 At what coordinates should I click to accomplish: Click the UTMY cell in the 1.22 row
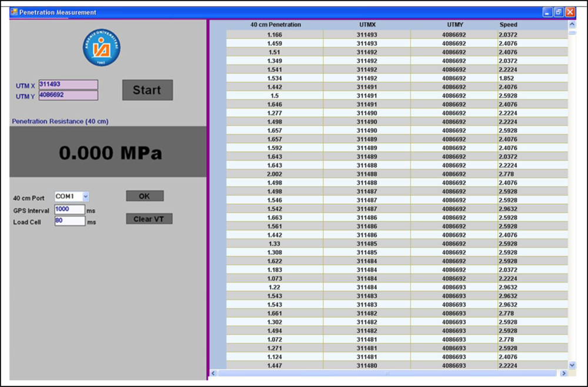click(x=454, y=287)
